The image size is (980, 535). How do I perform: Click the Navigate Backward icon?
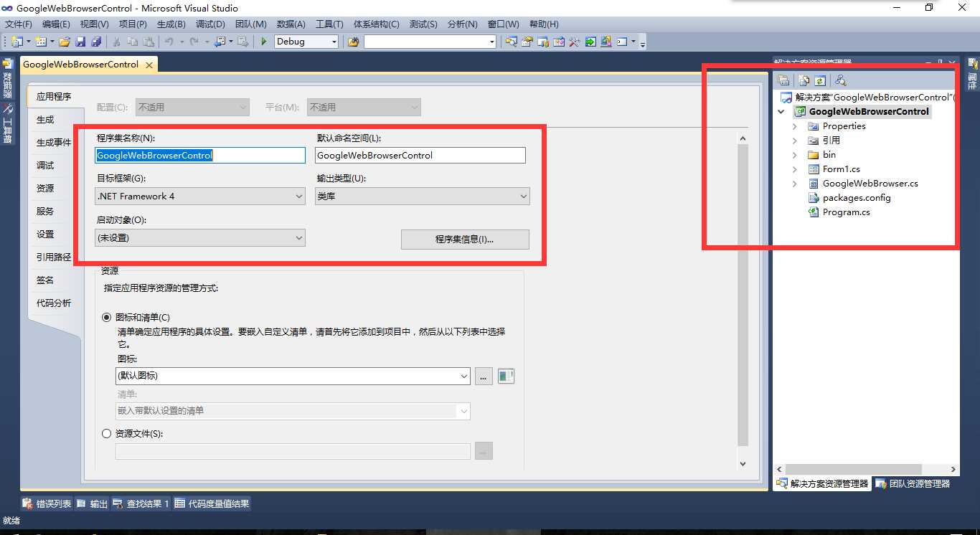pyautogui.click(x=220, y=42)
